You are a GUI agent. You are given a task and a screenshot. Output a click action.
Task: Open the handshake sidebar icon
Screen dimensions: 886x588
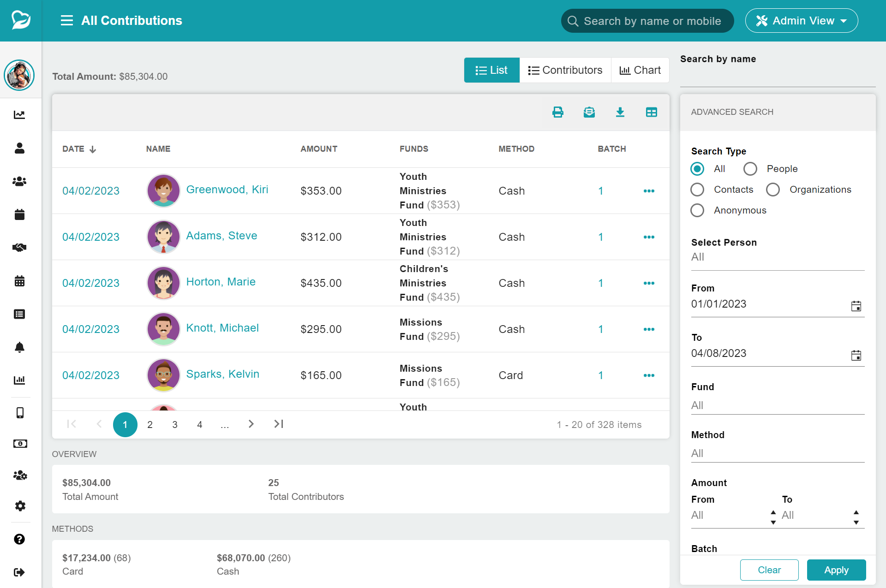19,248
